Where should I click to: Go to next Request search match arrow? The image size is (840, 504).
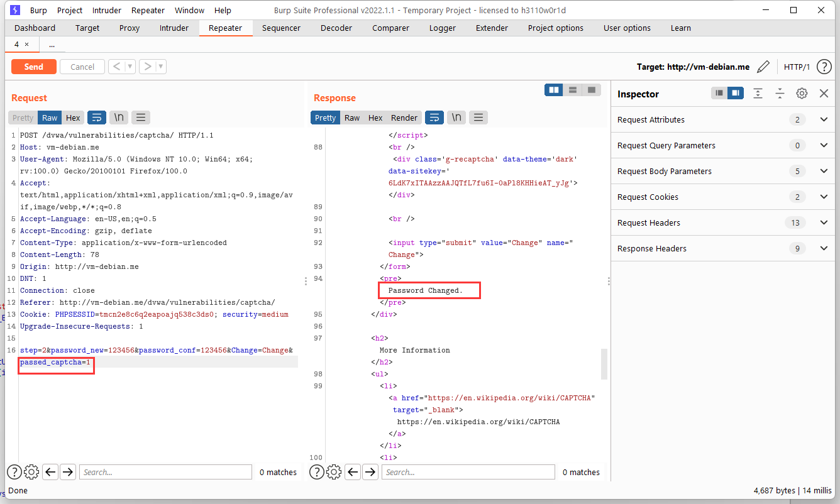(x=68, y=472)
